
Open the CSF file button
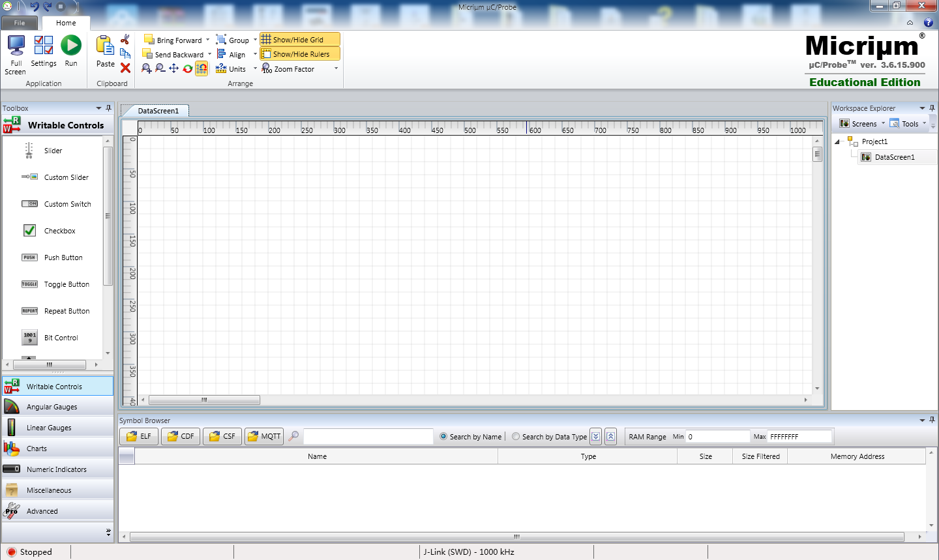point(222,436)
